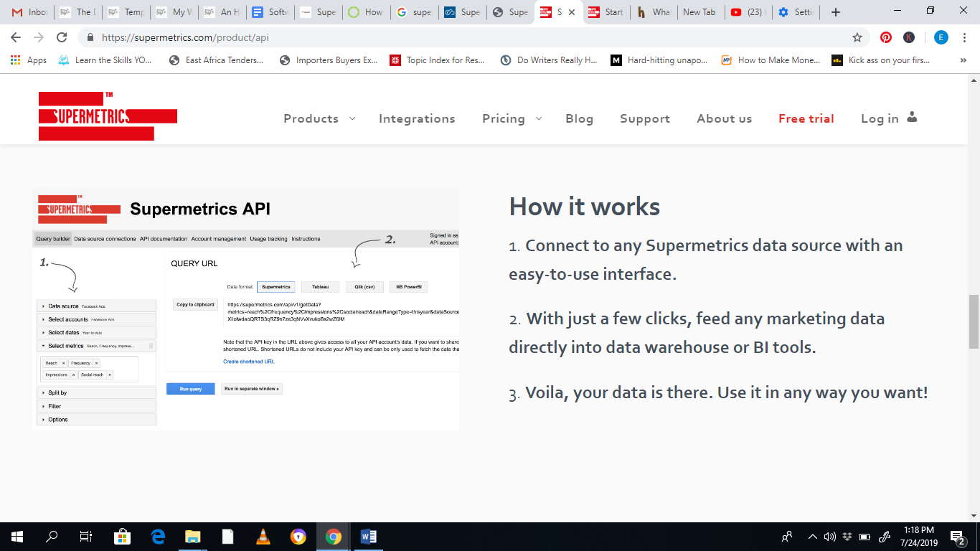Open the Topic Index for Res... bookmark
The image size is (980, 551).
point(438,60)
